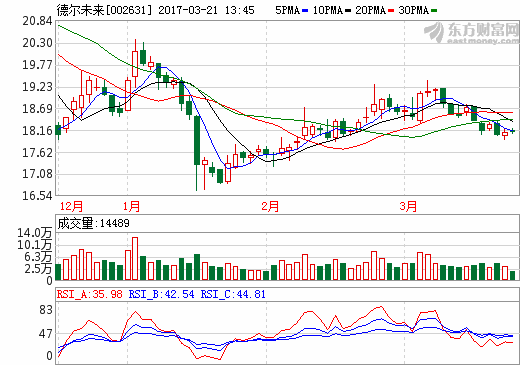Screen dimensions: 520x365
Task: Click the RSI_C:44.81 indicator label
Action: pyautogui.click(x=233, y=294)
